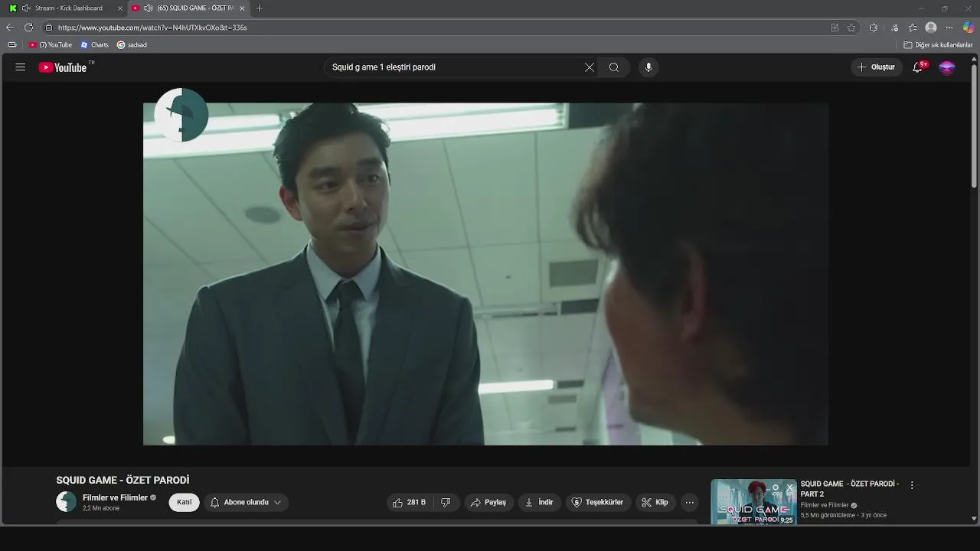The width and height of the screenshot is (980, 551).
Task: Switch to the Stream - Kick Dashboard tab
Action: 68,8
